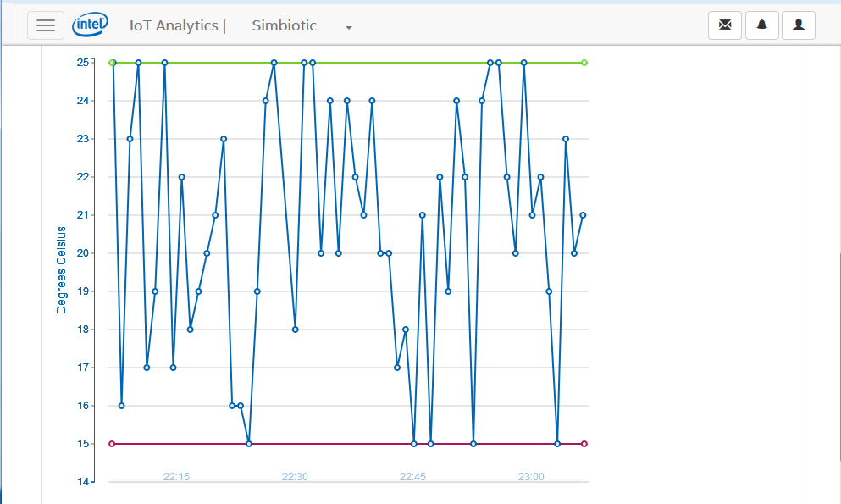
Task: Select the 22:15 time axis label
Action: [x=175, y=476]
